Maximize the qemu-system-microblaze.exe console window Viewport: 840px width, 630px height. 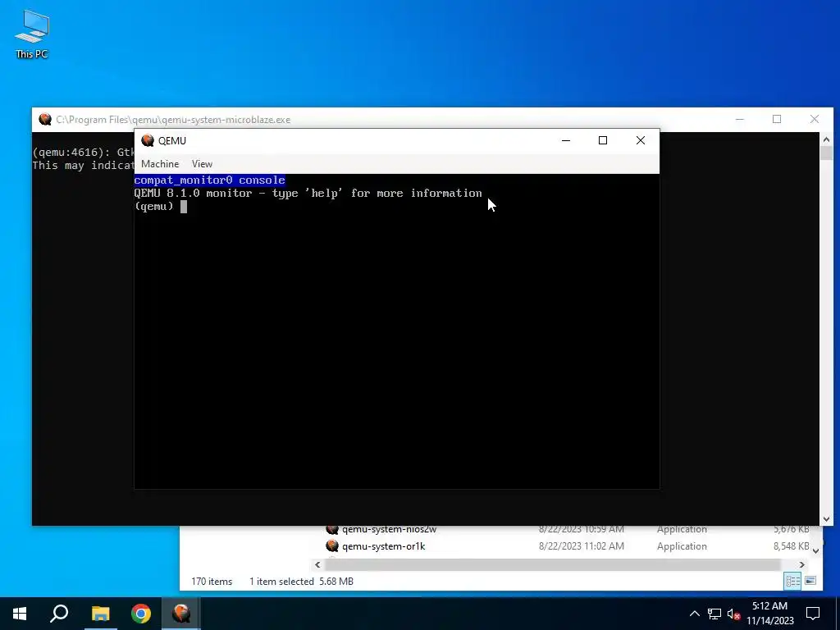777,119
